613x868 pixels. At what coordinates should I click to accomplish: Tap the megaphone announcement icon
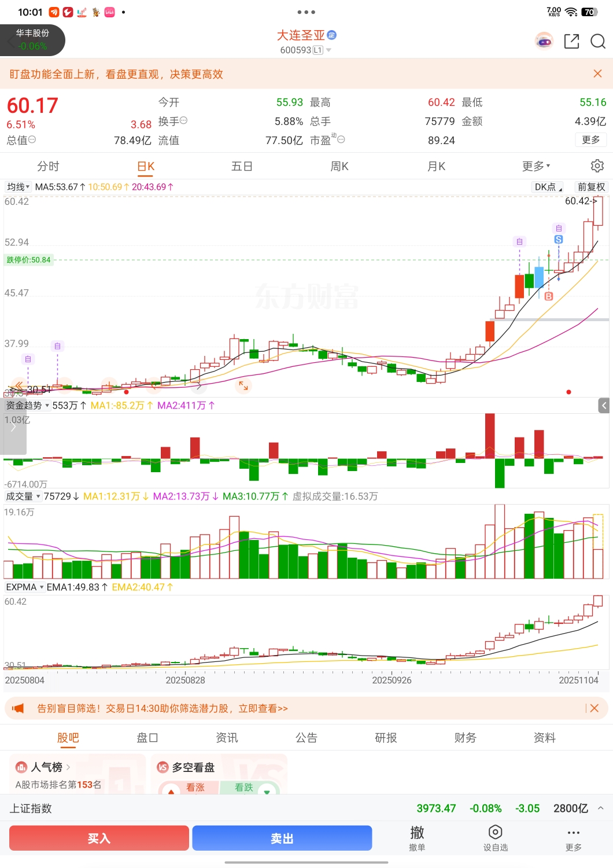pos(18,708)
